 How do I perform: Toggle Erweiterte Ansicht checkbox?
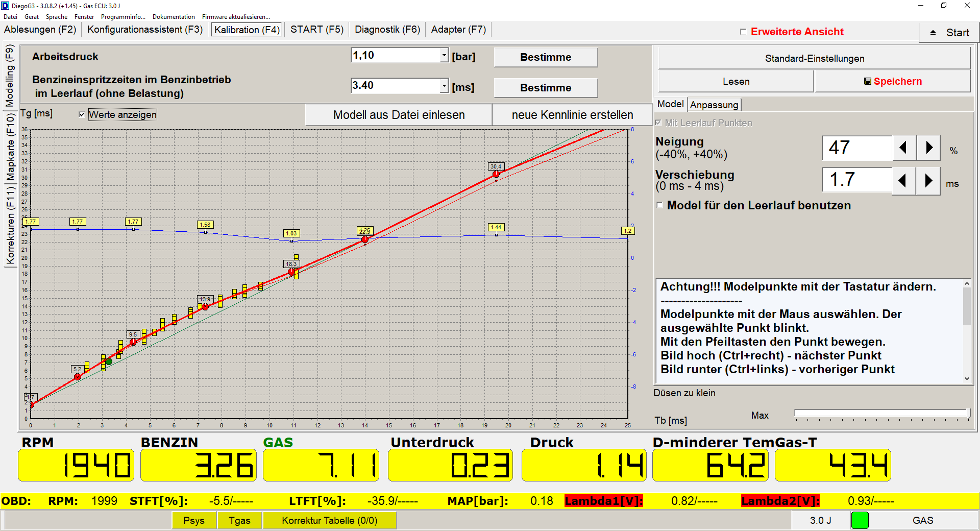[743, 32]
